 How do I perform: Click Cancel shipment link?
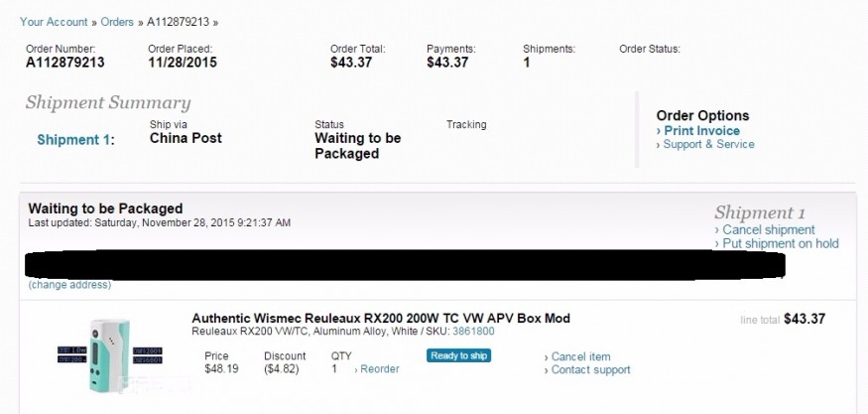pyautogui.click(x=769, y=230)
